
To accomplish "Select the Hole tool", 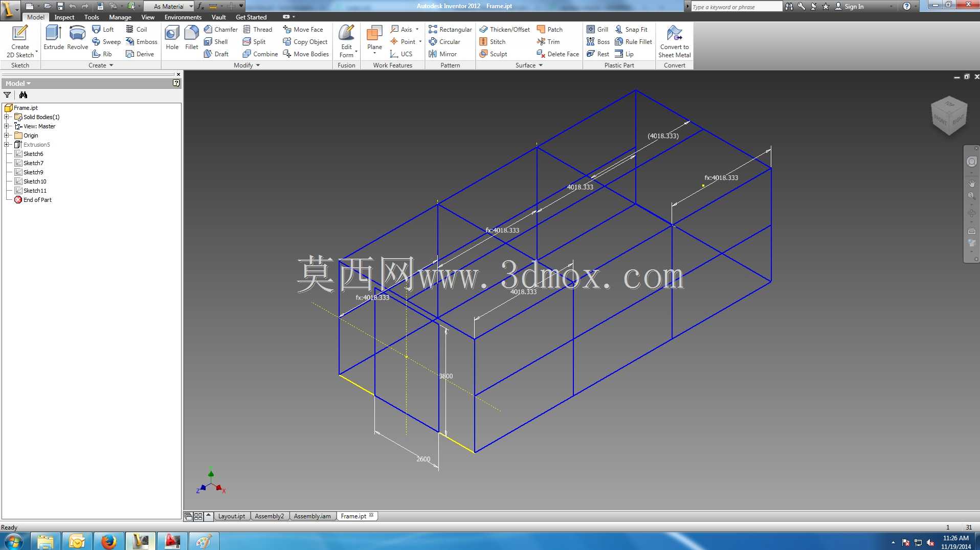I will click(x=172, y=38).
